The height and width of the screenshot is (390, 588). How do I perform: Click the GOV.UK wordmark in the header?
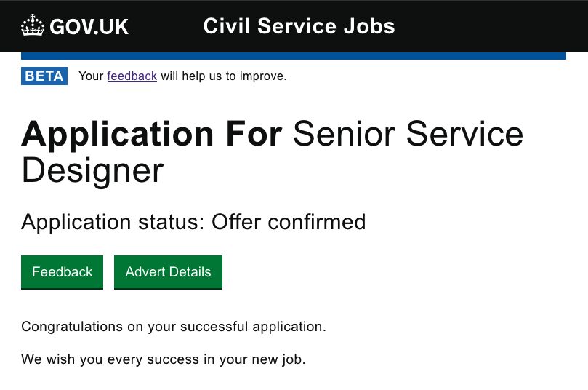click(89, 28)
